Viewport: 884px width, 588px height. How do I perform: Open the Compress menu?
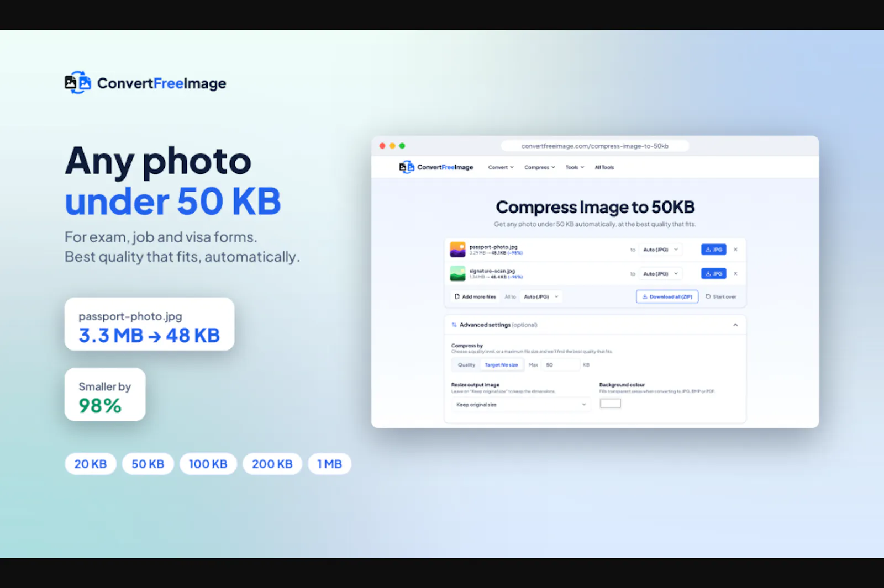tap(540, 167)
